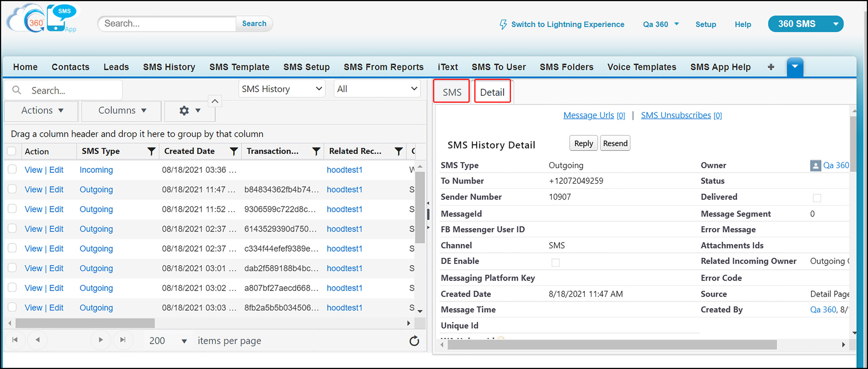
Task: Click the Owner user avatar icon
Action: tap(815, 166)
